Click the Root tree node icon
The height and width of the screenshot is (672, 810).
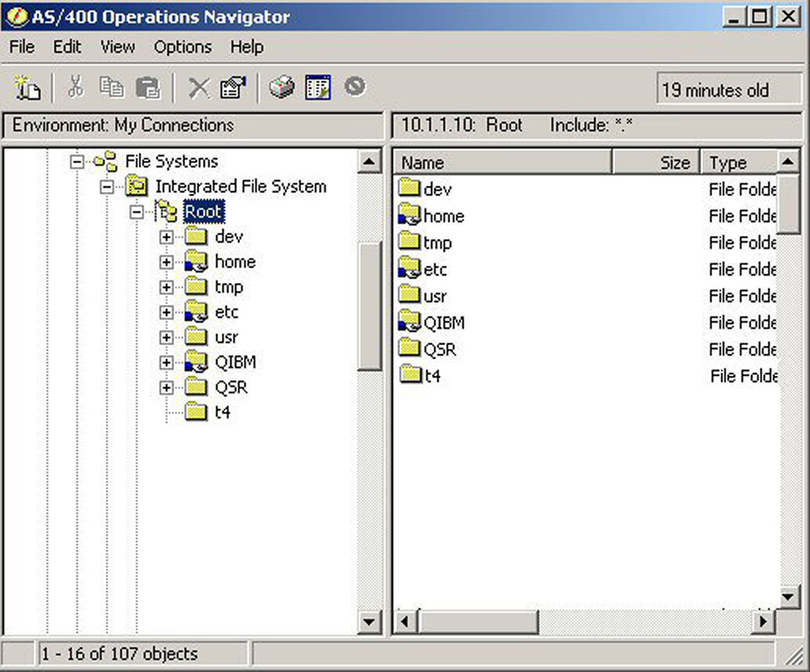(x=166, y=211)
